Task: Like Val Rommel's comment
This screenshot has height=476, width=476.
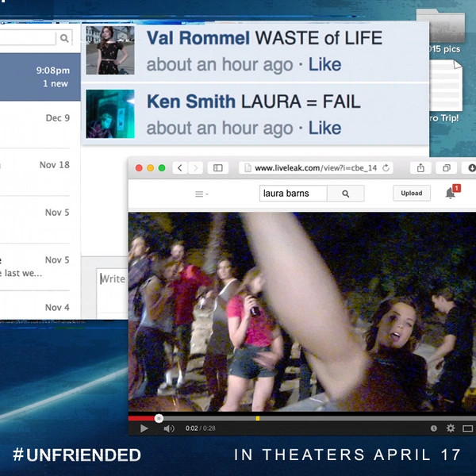Action: pyautogui.click(x=324, y=64)
